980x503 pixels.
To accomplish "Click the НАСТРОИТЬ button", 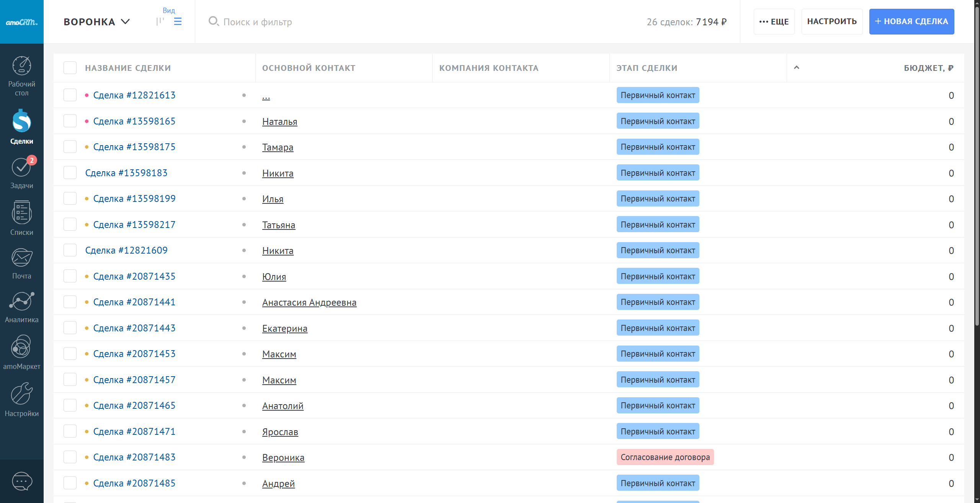I will [x=831, y=21].
